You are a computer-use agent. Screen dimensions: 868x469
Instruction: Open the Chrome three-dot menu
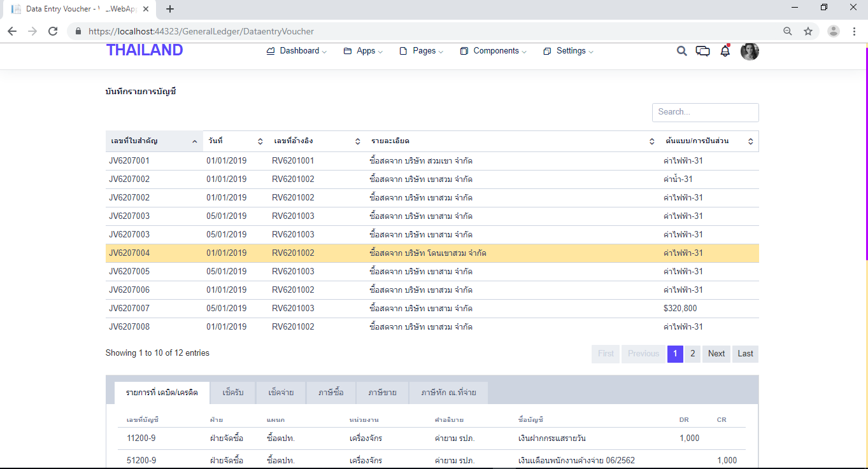point(854,31)
